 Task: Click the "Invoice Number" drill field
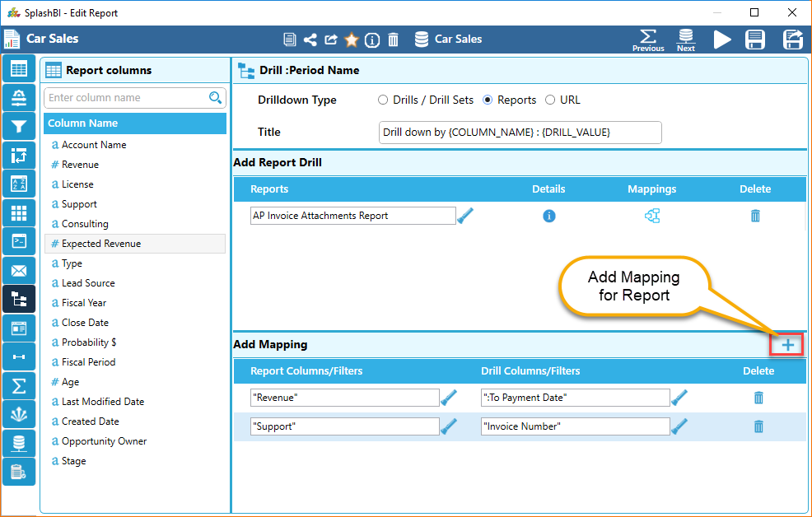pos(575,426)
